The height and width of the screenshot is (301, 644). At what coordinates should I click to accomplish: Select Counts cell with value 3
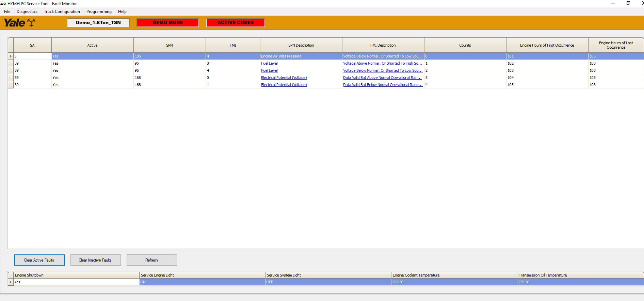465,78
